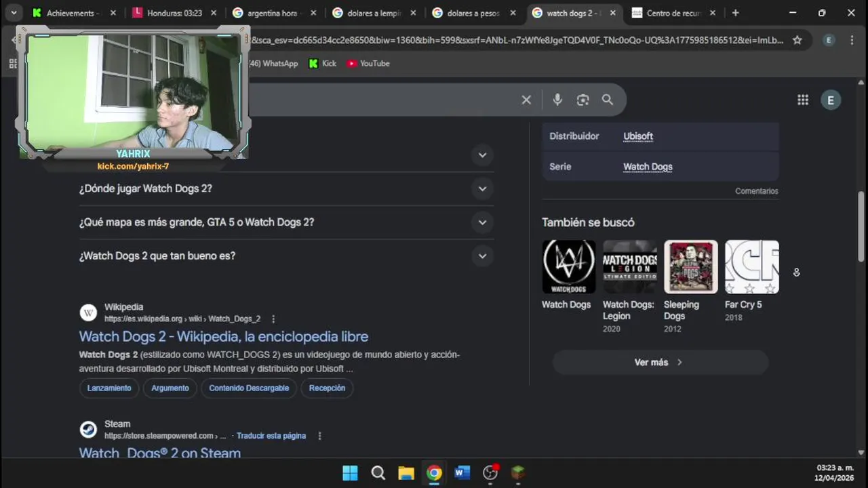868x488 pixels.
Task: Bookmark this page with the star icon
Action: pos(797,40)
